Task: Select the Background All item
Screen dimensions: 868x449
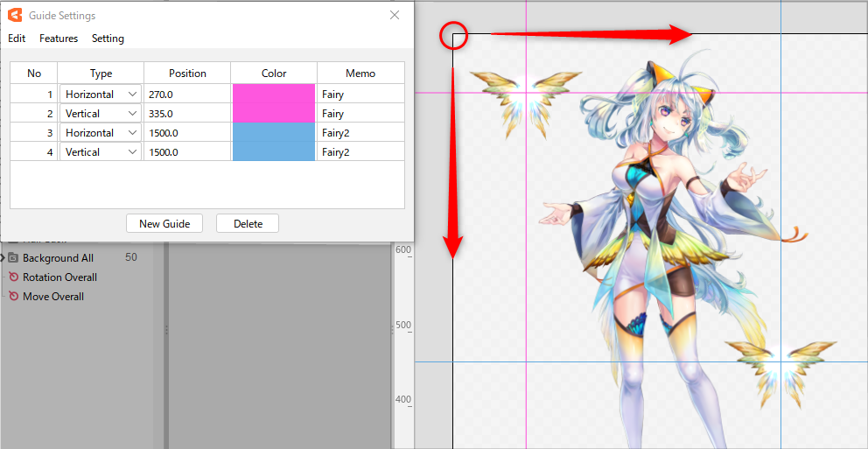Action: click(x=58, y=258)
